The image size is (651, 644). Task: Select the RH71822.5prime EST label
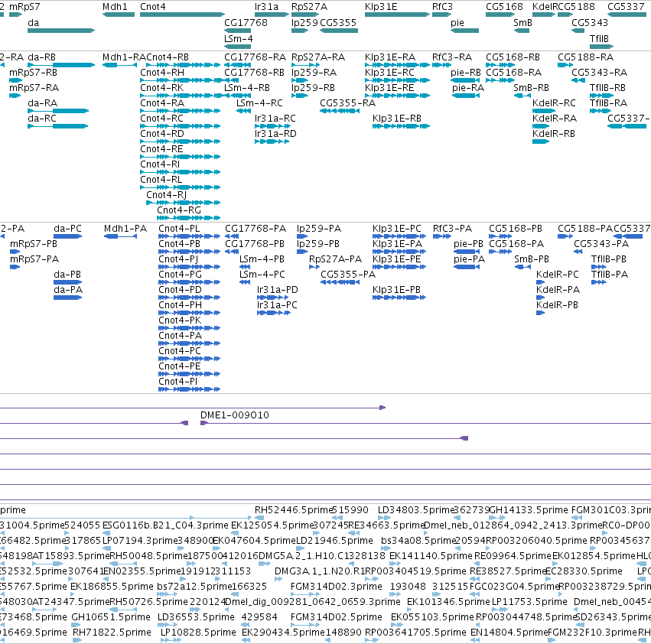pyautogui.click(x=112, y=632)
